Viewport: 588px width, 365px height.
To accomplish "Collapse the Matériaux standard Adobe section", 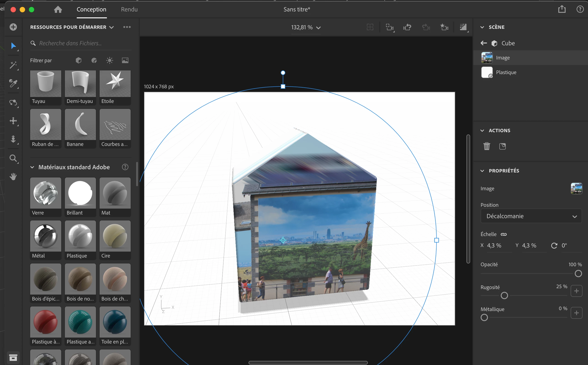I will pos(32,167).
